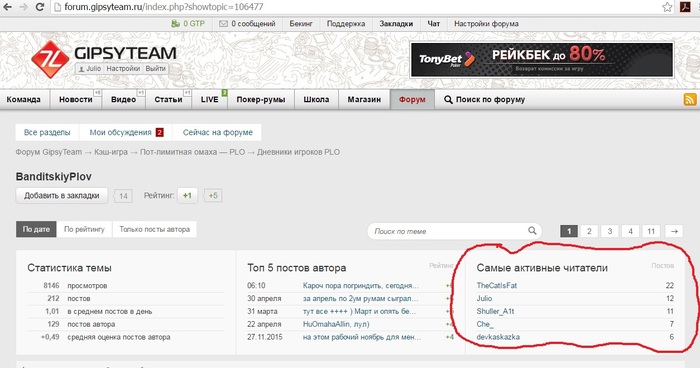Open the Поддержка link
This screenshot has width=700, height=368.
(x=346, y=24)
